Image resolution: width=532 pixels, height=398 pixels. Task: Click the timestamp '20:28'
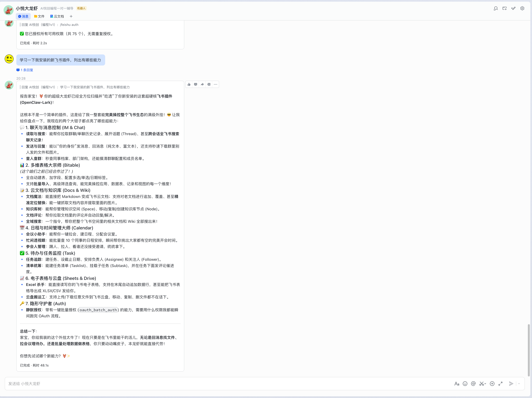pyautogui.click(x=21, y=78)
